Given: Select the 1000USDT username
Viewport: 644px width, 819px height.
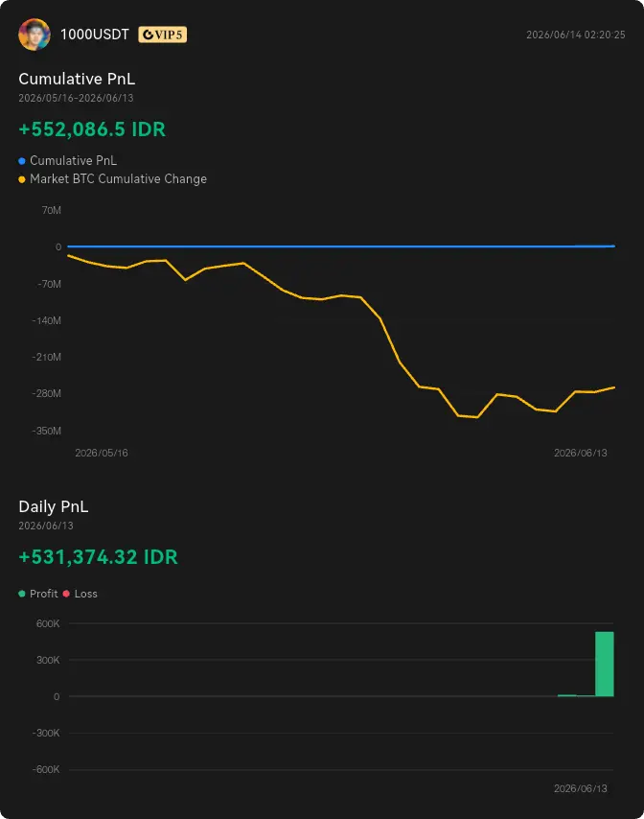Looking at the screenshot, I should tap(95, 35).
